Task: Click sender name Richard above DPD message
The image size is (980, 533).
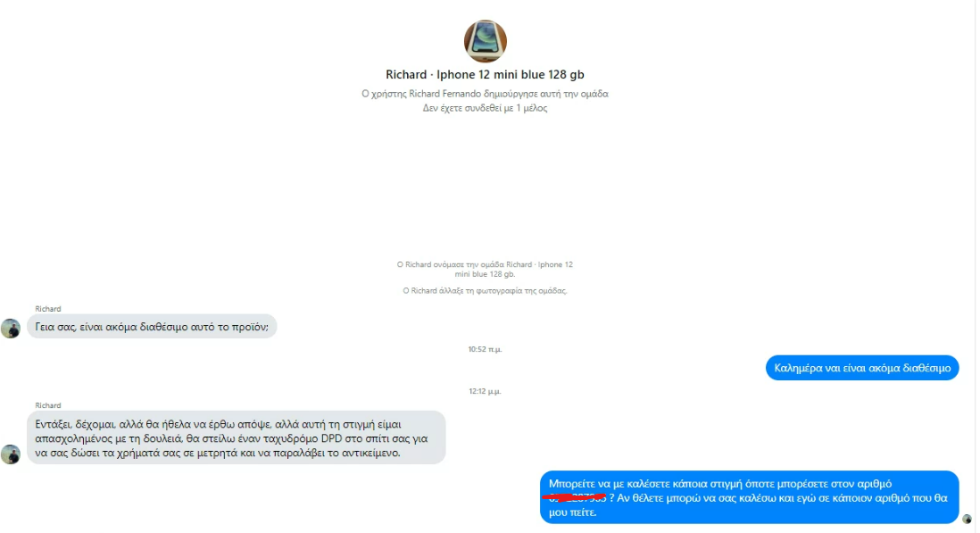Action: (x=48, y=405)
